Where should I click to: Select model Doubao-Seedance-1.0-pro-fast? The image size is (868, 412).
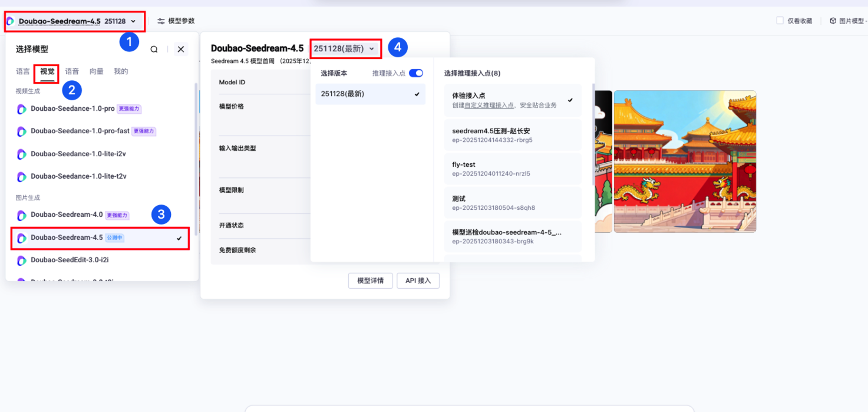point(102,131)
